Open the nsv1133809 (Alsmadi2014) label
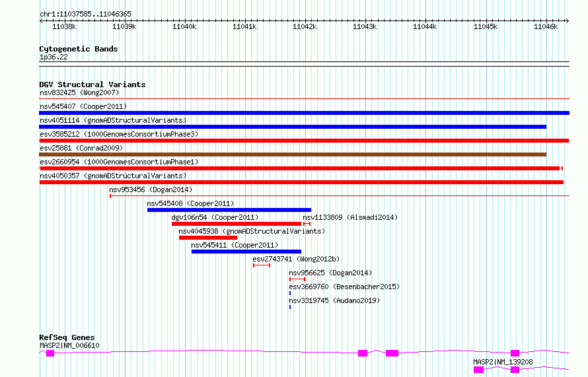 click(x=350, y=217)
